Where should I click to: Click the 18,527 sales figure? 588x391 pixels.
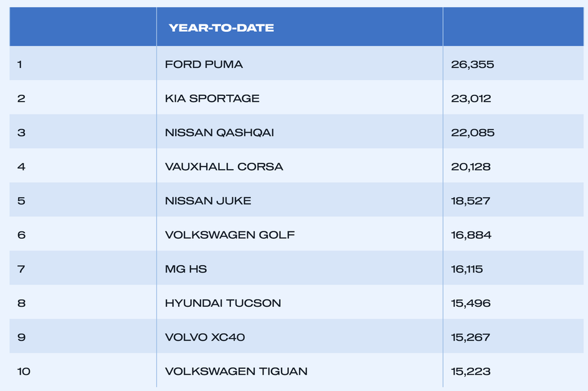click(x=471, y=201)
